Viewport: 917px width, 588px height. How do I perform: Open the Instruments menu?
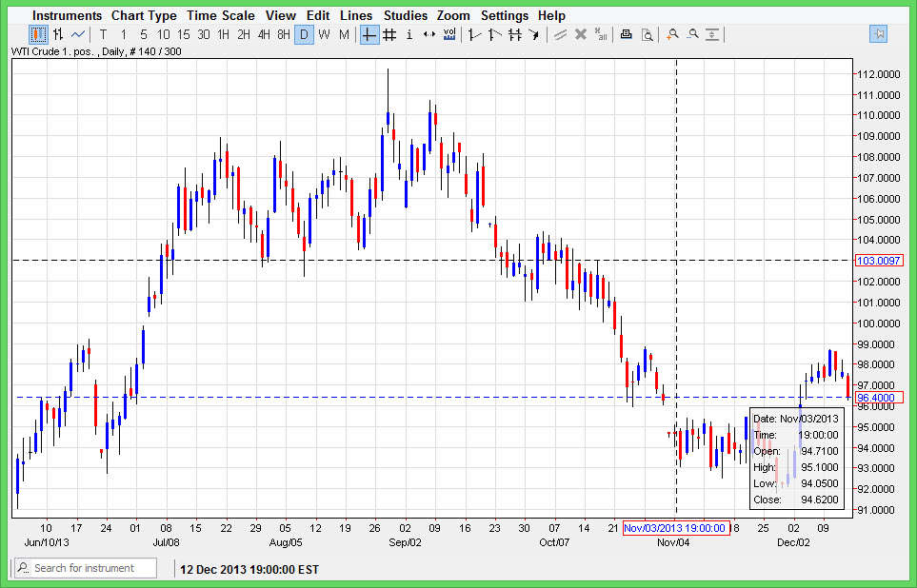pos(67,15)
